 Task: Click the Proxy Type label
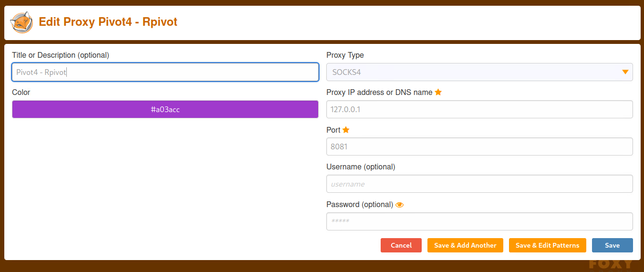(x=345, y=55)
